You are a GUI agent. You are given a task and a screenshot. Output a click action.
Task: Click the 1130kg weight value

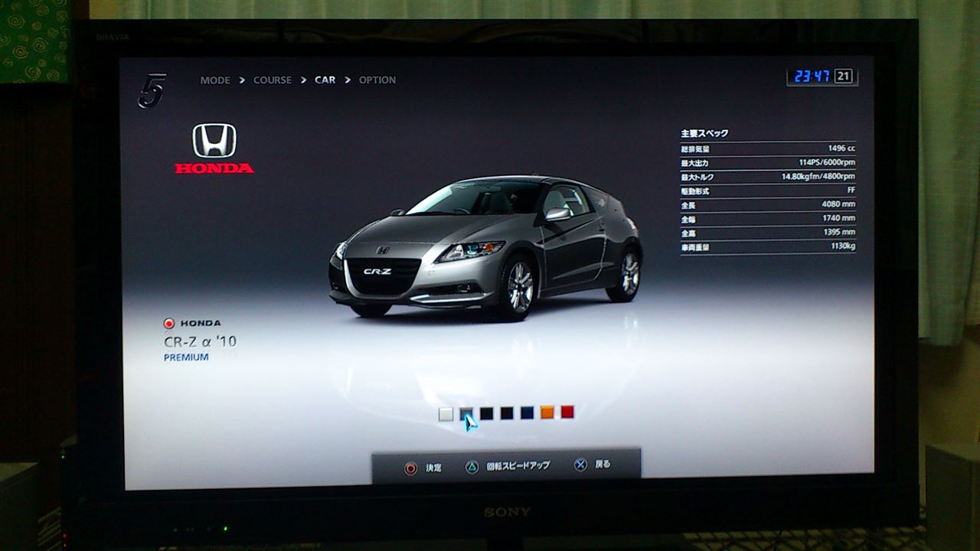[843, 246]
